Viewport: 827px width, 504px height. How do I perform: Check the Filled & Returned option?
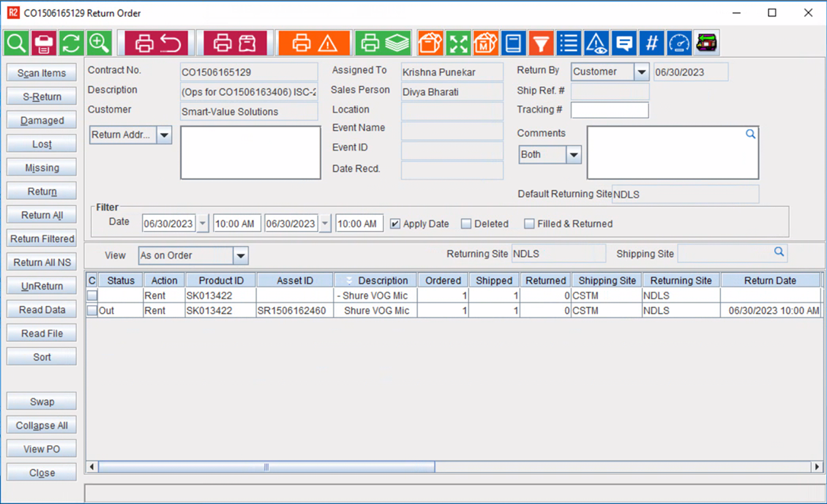(x=529, y=224)
